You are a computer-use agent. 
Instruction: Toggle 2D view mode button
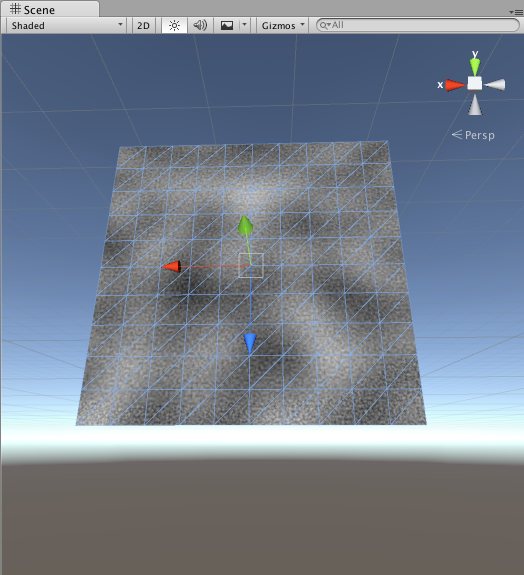pyautogui.click(x=143, y=25)
